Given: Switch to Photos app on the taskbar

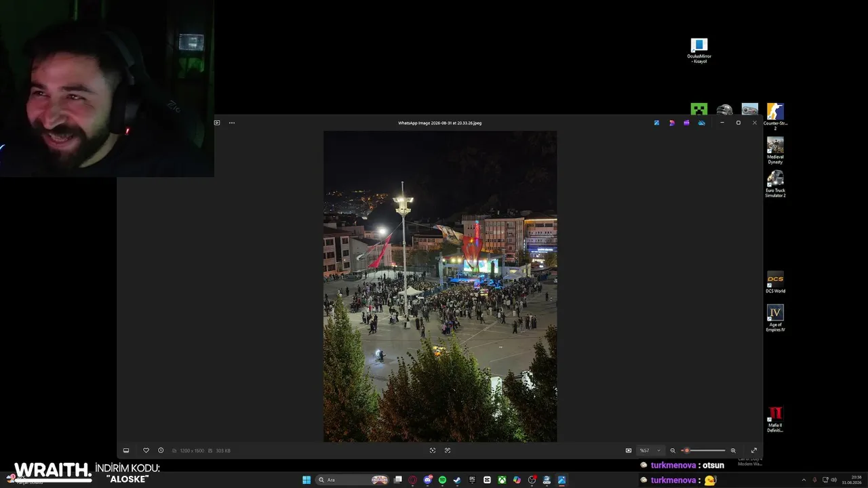Looking at the screenshot, I should tap(561, 480).
